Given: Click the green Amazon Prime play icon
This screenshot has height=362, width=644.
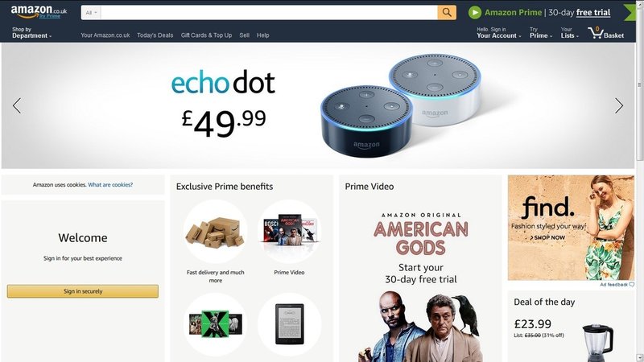Looking at the screenshot, I should 475,12.
